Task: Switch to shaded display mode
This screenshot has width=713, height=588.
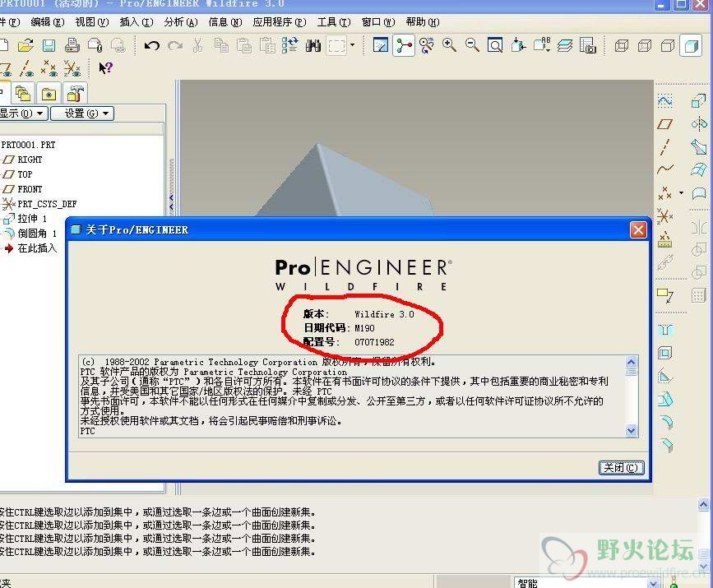Action: click(691, 46)
